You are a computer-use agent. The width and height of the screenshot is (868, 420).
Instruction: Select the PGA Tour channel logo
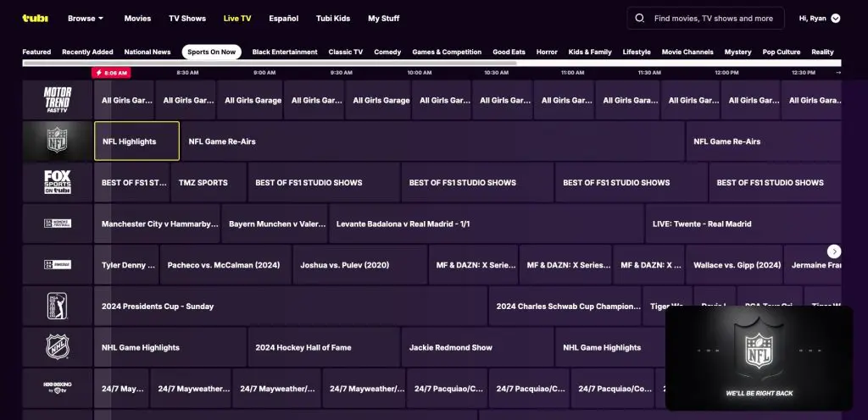58,307
